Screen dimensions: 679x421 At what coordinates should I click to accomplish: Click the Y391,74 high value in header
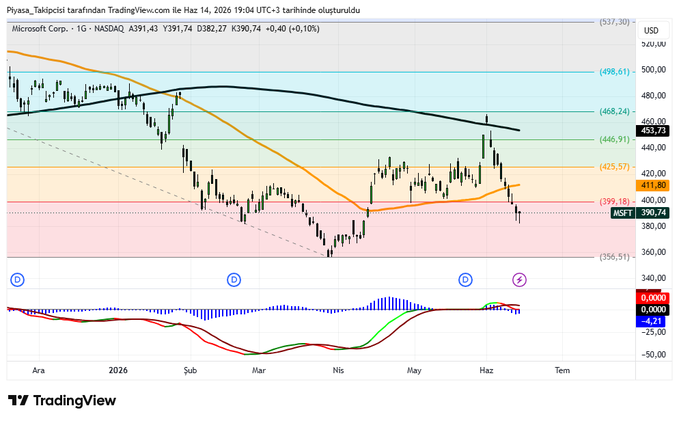178,29
